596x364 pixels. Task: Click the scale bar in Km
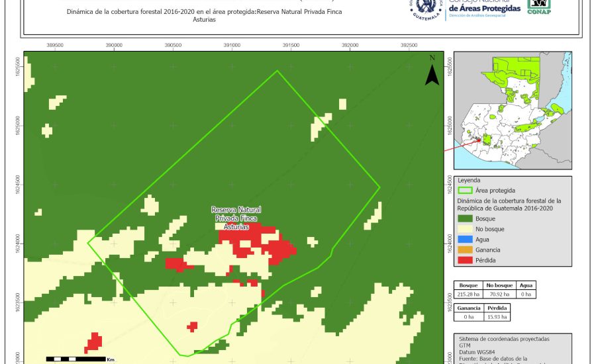tap(76, 359)
